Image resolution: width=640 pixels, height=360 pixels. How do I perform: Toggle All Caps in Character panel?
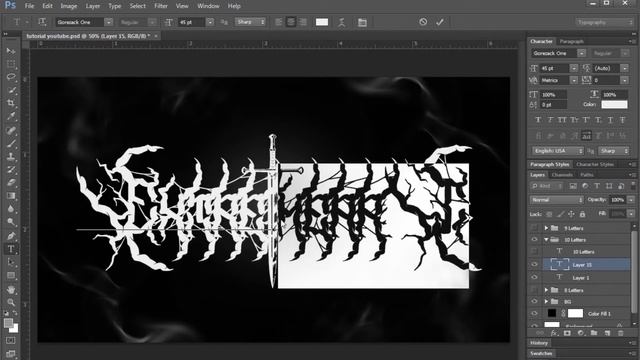pos(562,120)
